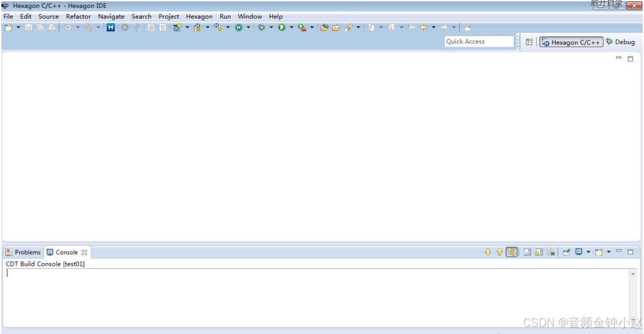Click the Quick Access search field
This screenshot has height=334, width=644.
click(480, 41)
